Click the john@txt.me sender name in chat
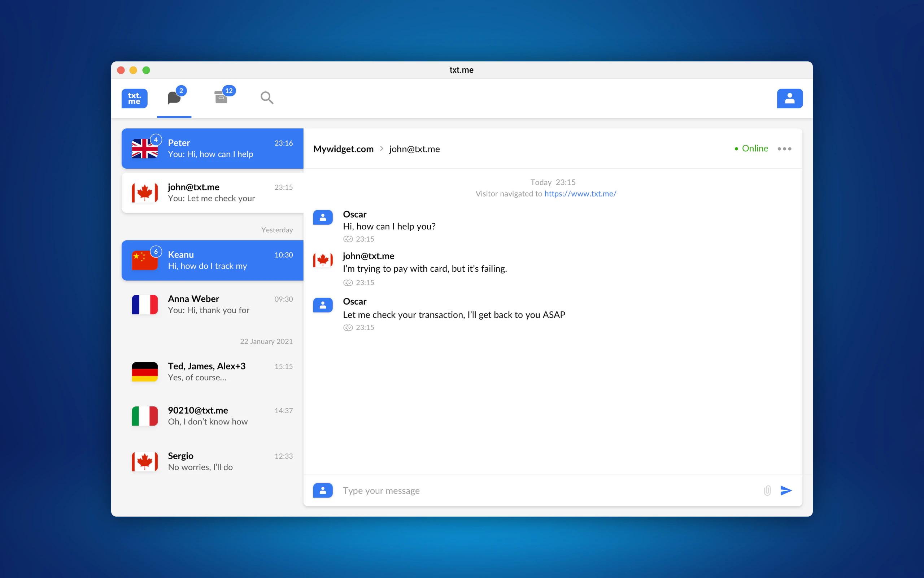This screenshot has width=924, height=578. pyautogui.click(x=369, y=256)
